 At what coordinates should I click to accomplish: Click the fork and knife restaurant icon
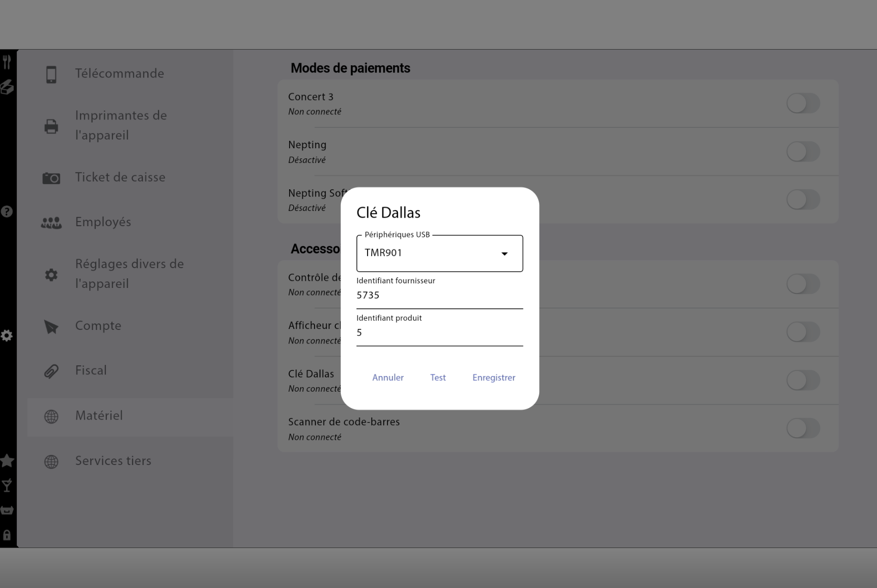click(7, 62)
